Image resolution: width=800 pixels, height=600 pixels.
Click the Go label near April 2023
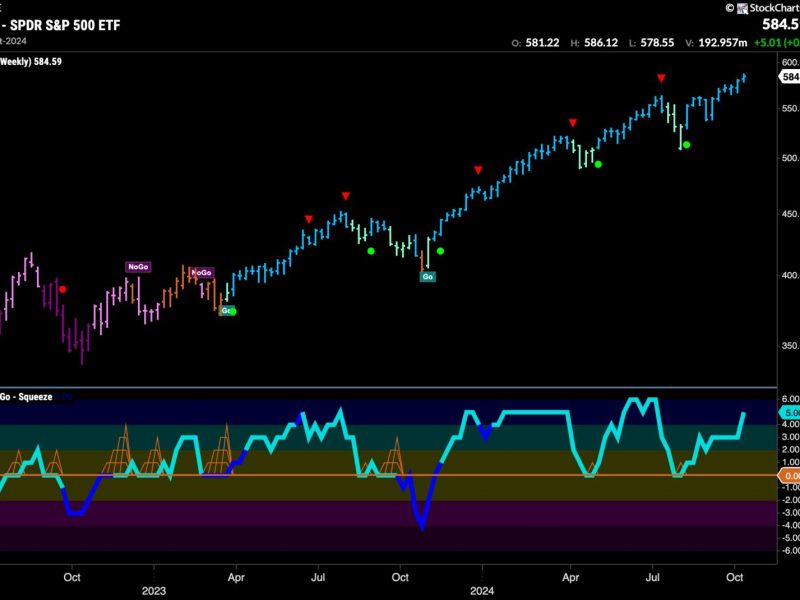[x=226, y=311]
